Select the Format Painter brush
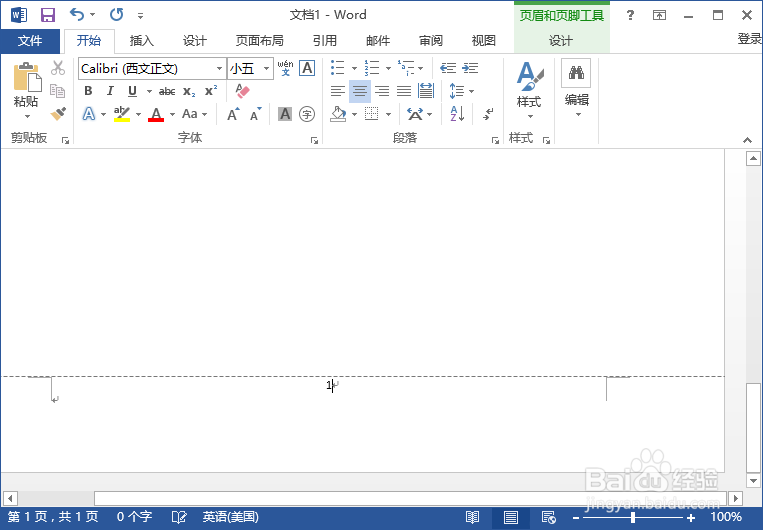763x530 pixels. click(58, 114)
